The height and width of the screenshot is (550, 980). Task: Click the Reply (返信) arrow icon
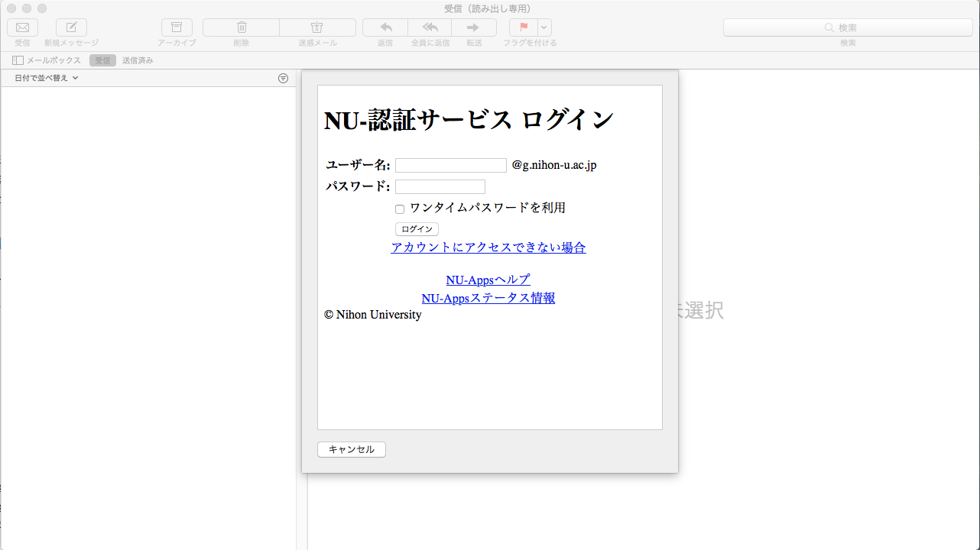[x=385, y=27]
